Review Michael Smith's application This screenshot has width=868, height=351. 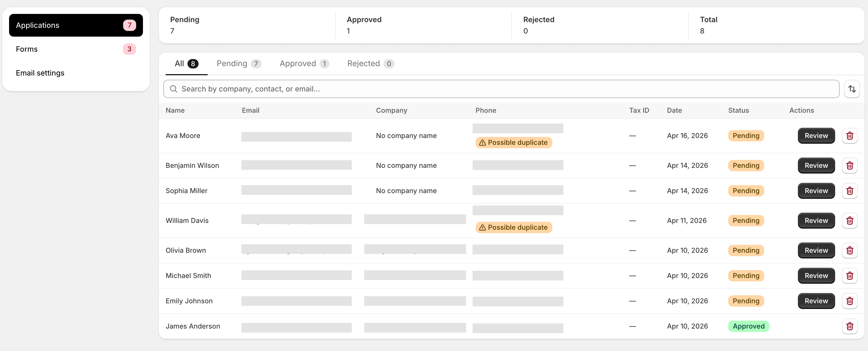816,276
